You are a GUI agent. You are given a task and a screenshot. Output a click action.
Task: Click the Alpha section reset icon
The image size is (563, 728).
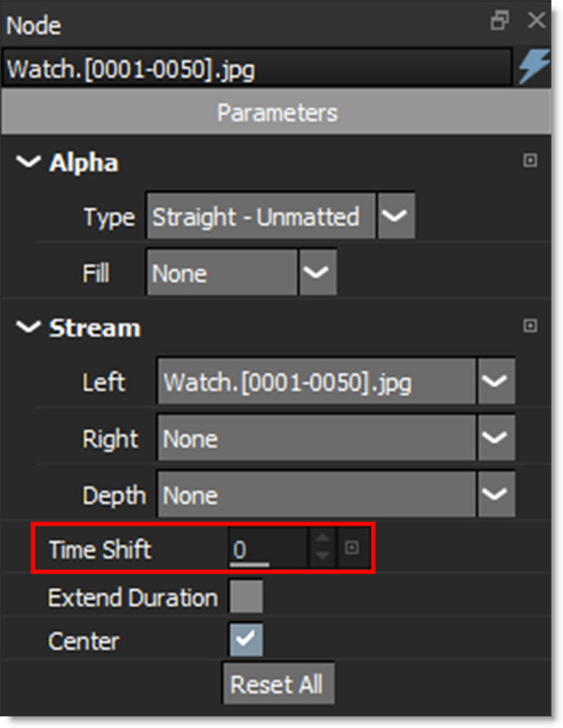(530, 161)
